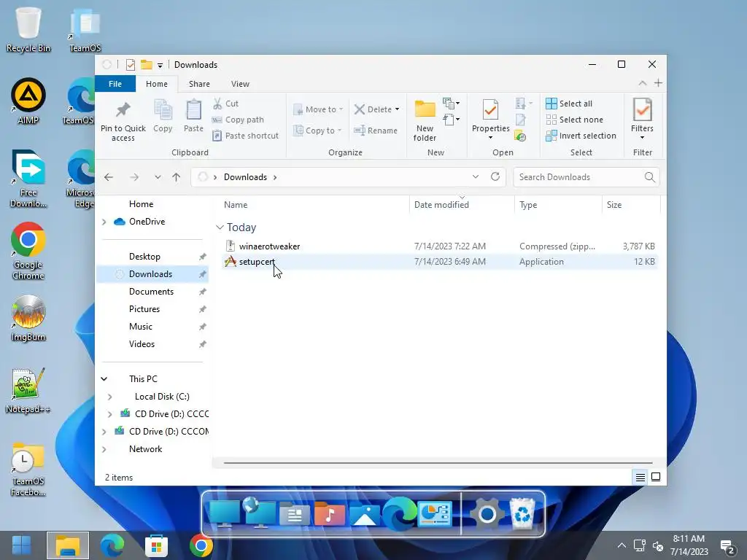Click the recycle bin icon in dock
The width and height of the screenshot is (747, 560).
522,514
